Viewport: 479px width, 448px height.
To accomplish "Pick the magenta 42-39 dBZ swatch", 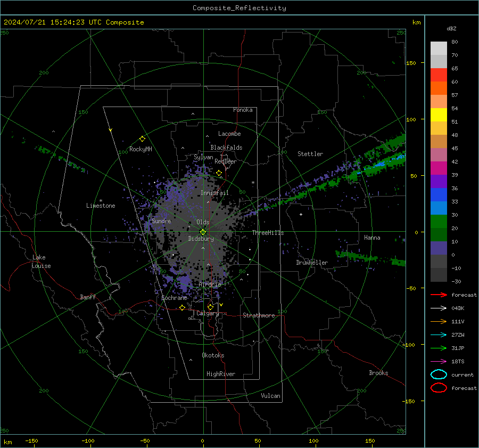I will [439, 168].
